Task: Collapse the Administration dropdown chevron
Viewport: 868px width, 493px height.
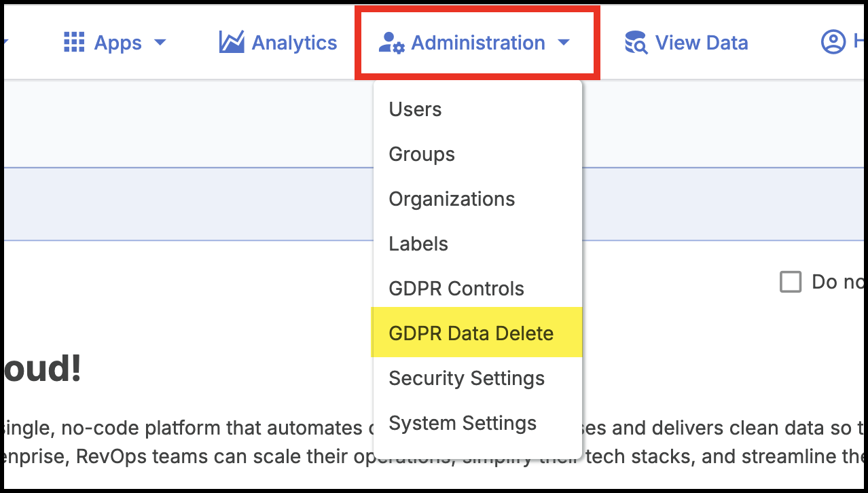Action: 564,43
